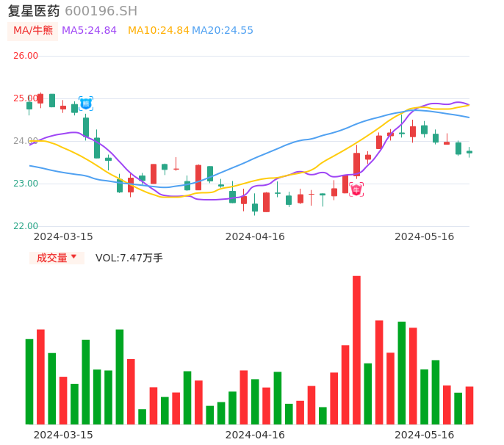Select the MA/牛熊 indicator tab
Image resolution: width=504 pixels, height=445 pixels.
(x=33, y=31)
